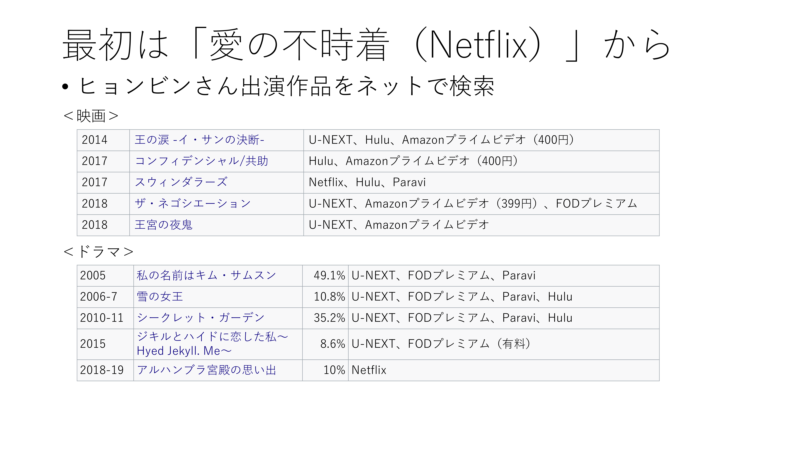
Task: Open the 王の涙 -イ・サンの決断- link
Action: coord(200,140)
